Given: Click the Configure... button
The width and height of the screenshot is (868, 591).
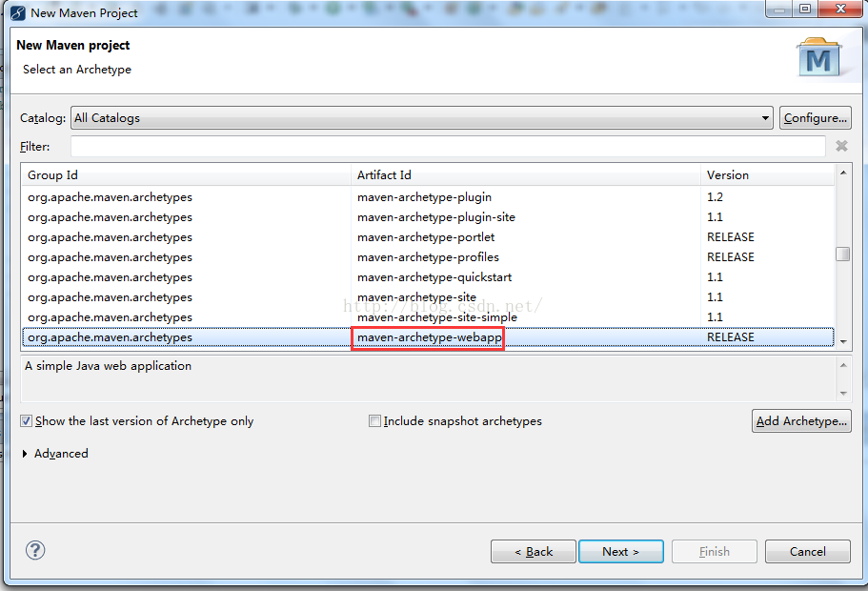Looking at the screenshot, I should click(x=815, y=118).
